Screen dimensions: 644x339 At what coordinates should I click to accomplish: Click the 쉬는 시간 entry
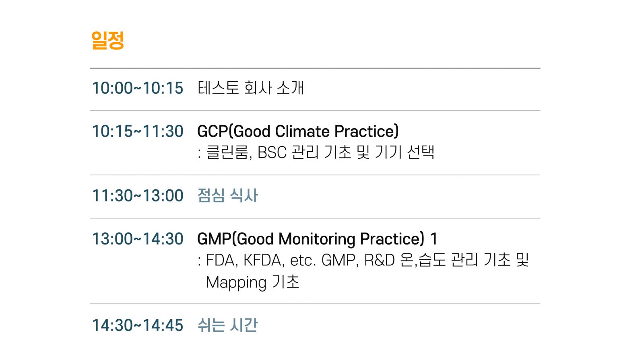(x=227, y=325)
